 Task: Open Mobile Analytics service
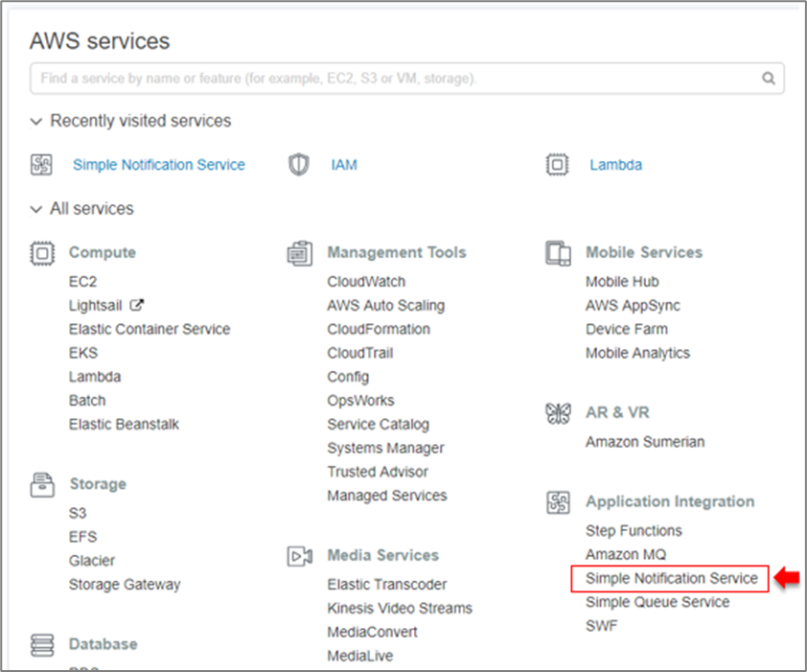(638, 353)
